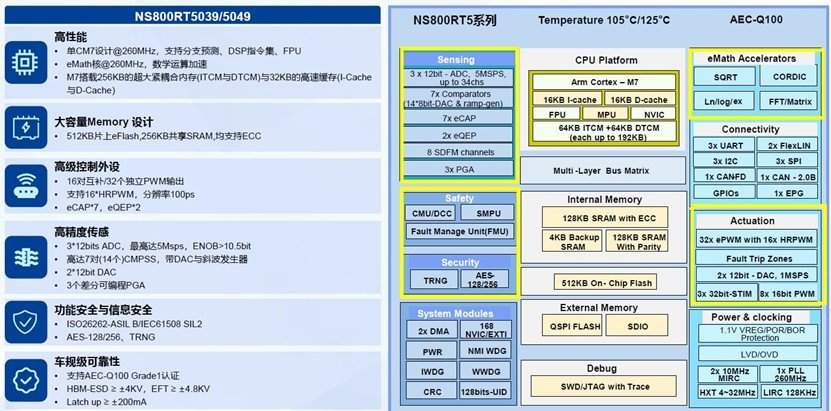Click the Arm Cortex – M7 block
This screenshot has height=411, width=831.
coord(599,80)
